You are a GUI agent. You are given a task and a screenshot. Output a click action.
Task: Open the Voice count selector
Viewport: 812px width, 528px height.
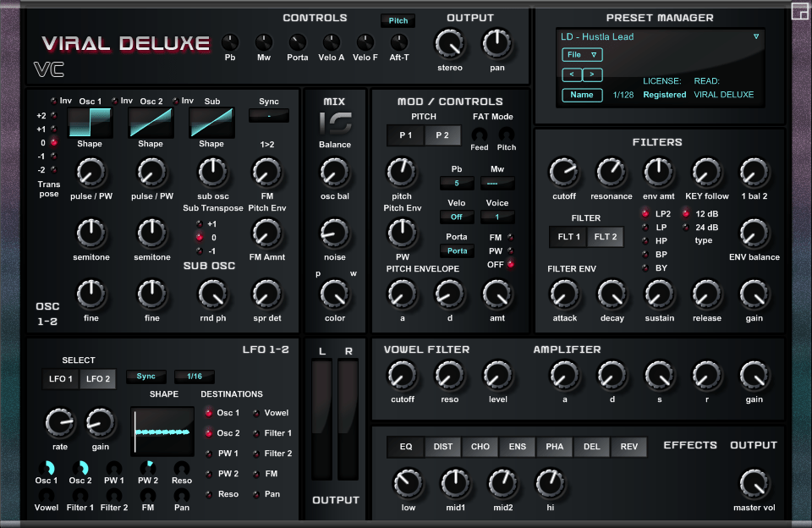coord(497,217)
